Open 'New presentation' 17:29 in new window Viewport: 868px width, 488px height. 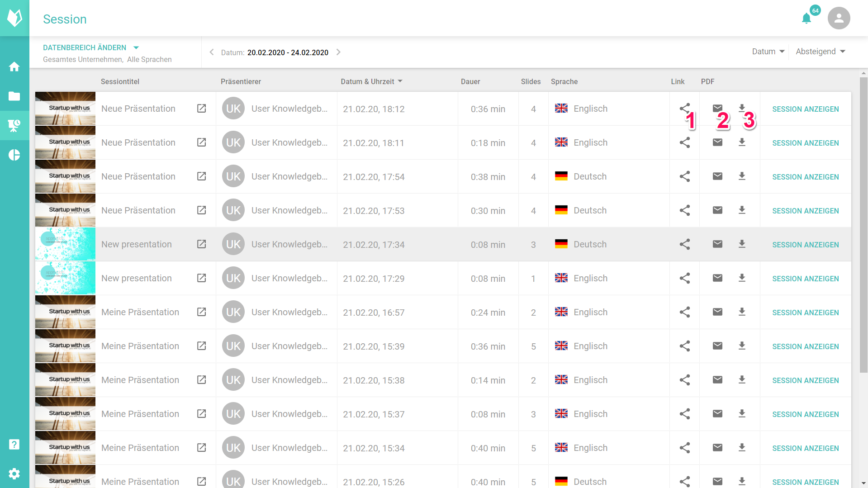(x=202, y=278)
